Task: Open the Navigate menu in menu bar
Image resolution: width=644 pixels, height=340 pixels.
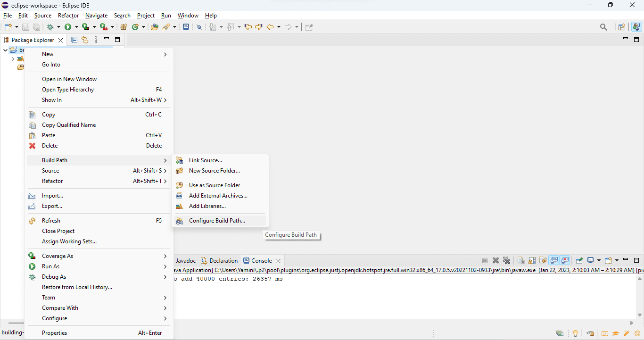Action: point(96,16)
